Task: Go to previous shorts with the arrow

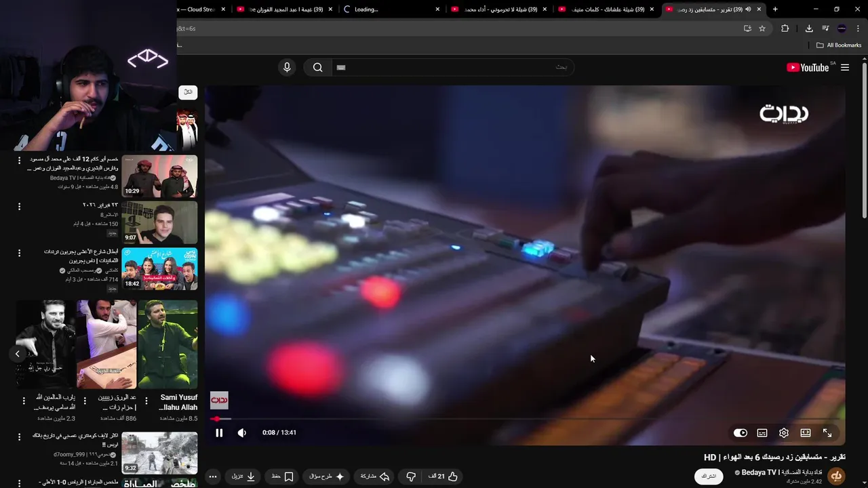Action: pyautogui.click(x=18, y=353)
